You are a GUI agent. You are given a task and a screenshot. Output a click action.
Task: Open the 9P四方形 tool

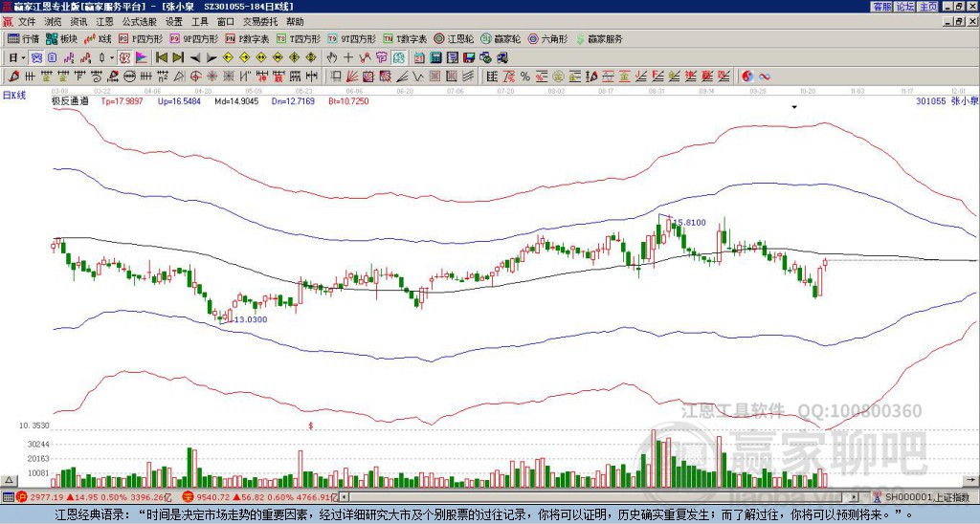[x=193, y=38]
